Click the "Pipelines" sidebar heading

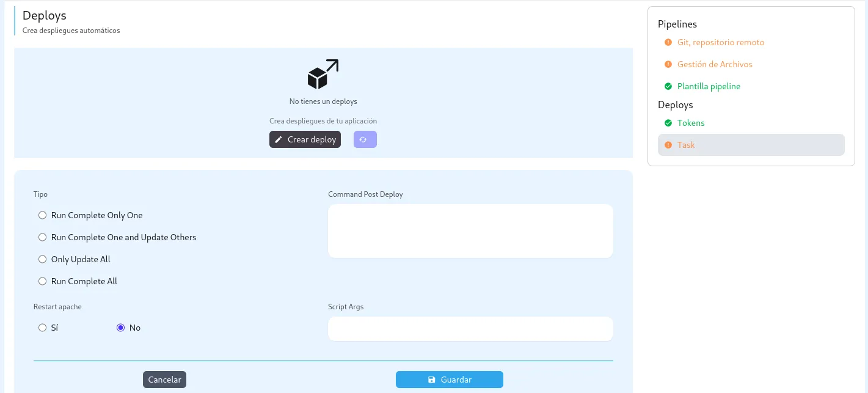point(677,24)
